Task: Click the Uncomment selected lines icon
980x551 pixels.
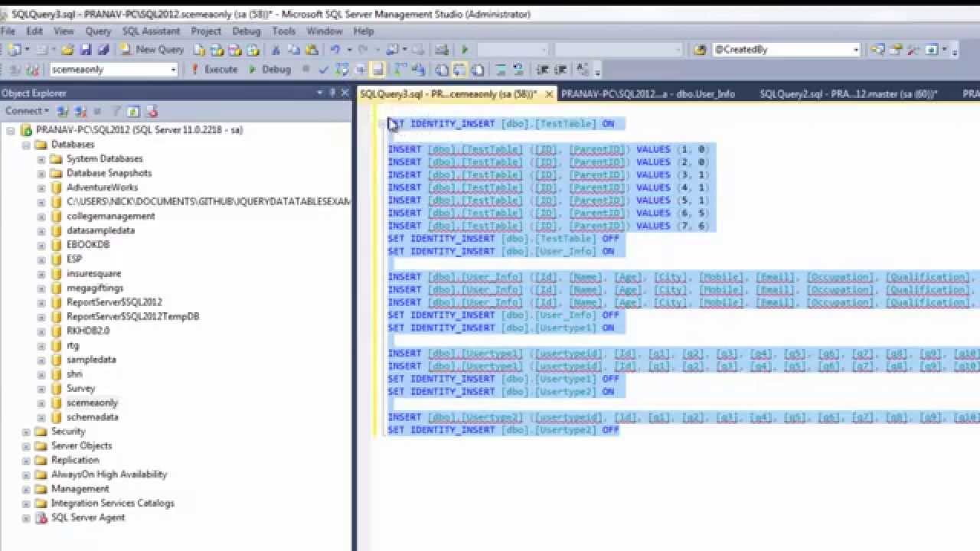Action: (518, 70)
